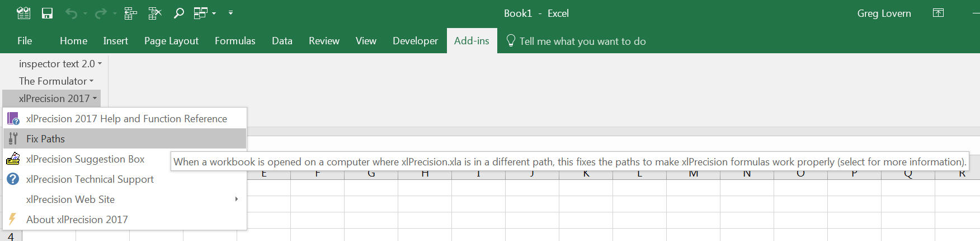Click the Tell me lightbulb icon

510,41
